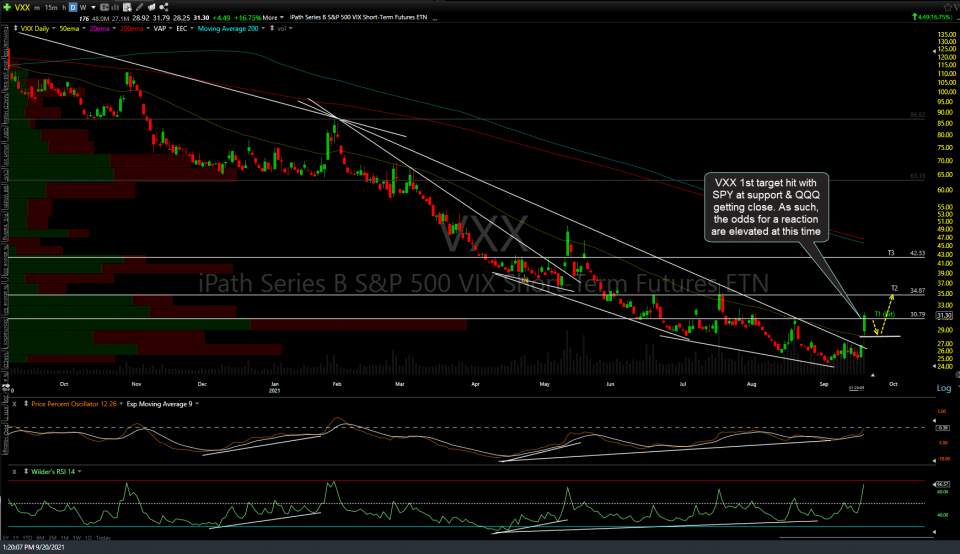
Task: Open the notes/layouts icon near share
Action: click(x=152, y=7)
